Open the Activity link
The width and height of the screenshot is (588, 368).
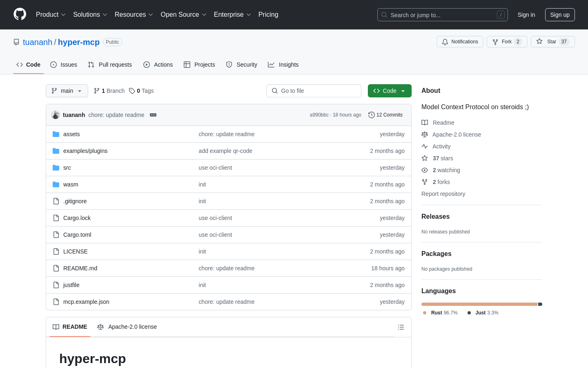436,146
